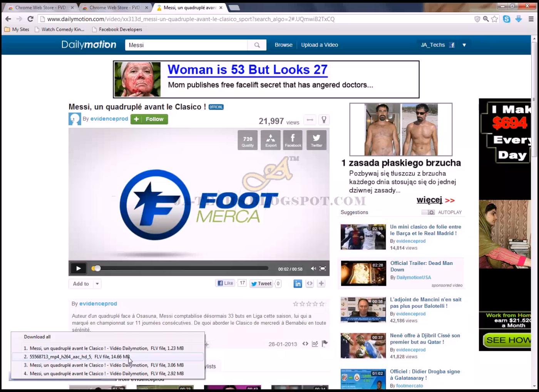Open the stats chart icon beside the date

click(x=315, y=344)
